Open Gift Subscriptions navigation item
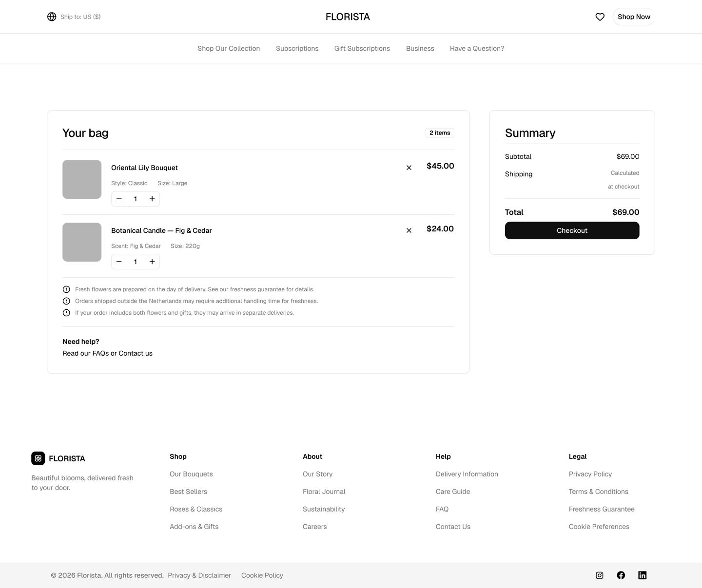 tap(362, 48)
